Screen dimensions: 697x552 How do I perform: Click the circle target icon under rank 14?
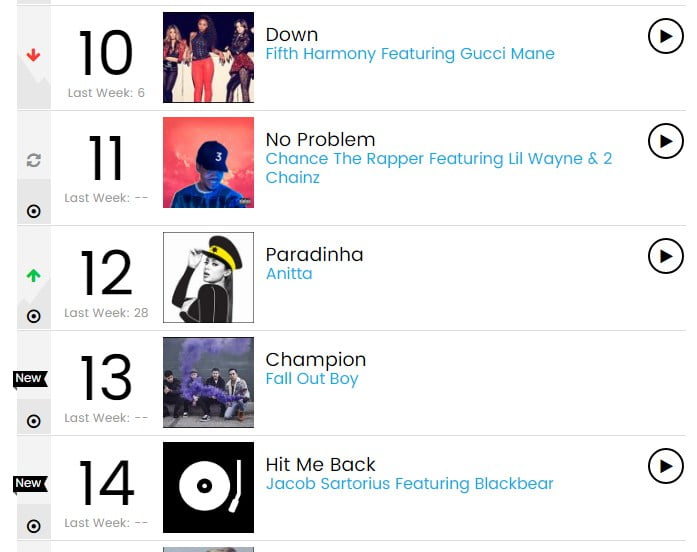(33, 526)
